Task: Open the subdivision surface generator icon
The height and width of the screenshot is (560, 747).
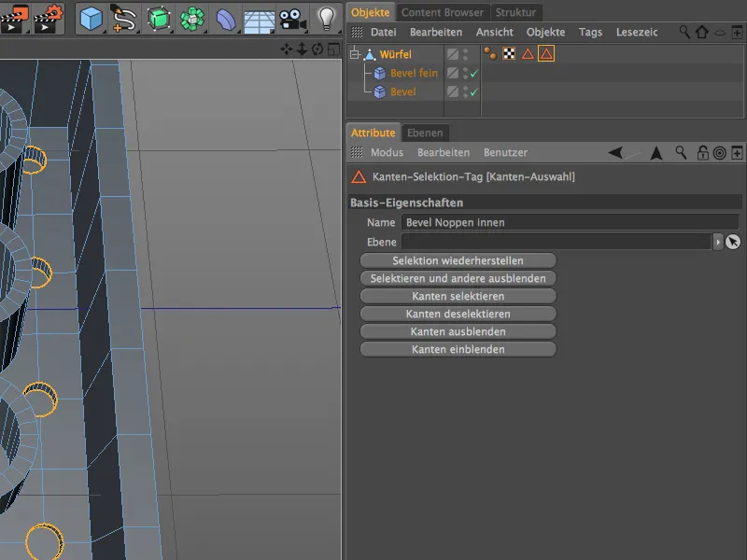Action: [159, 19]
